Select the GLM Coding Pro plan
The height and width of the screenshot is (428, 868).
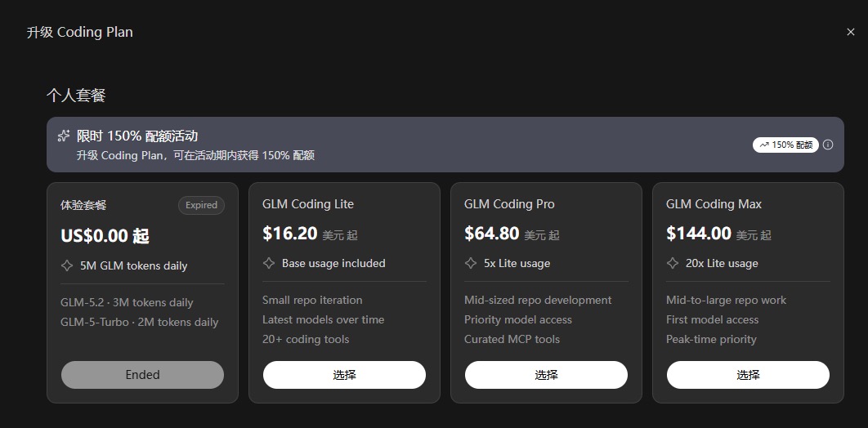546,375
